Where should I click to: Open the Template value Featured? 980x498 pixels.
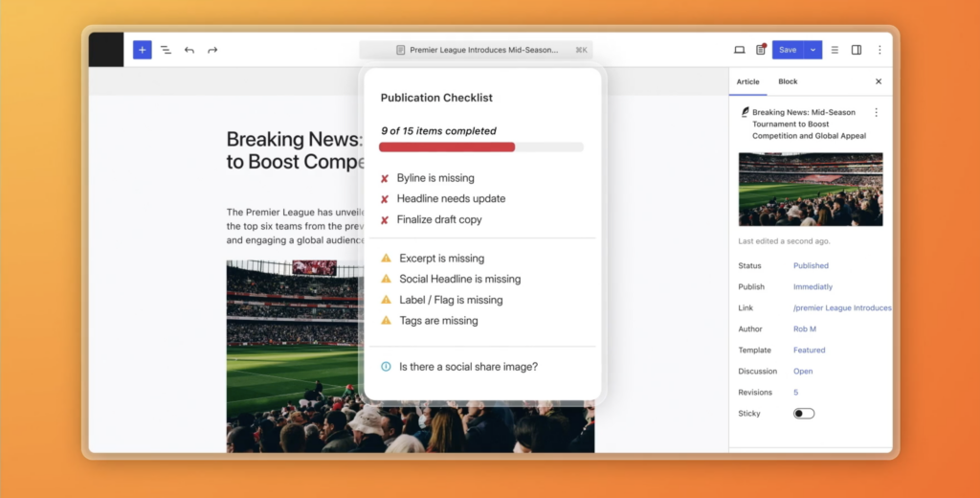point(809,351)
